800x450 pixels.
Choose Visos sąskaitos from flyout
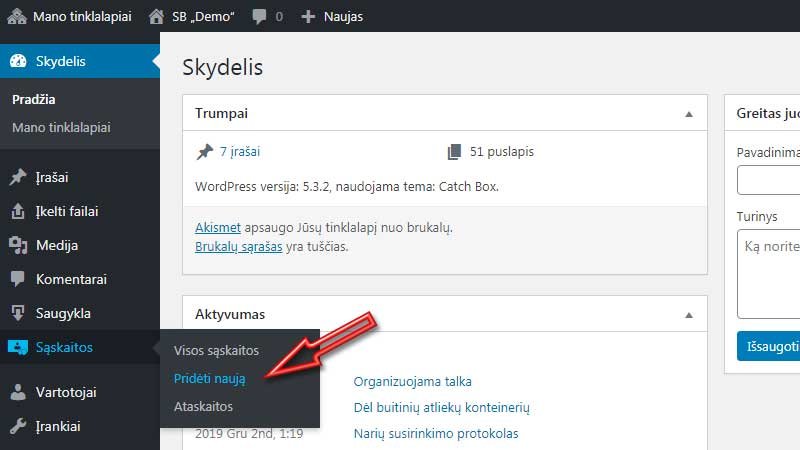point(216,351)
